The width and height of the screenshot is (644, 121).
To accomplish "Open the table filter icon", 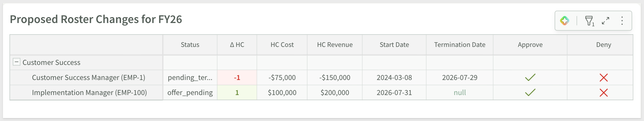I will pyautogui.click(x=590, y=21).
